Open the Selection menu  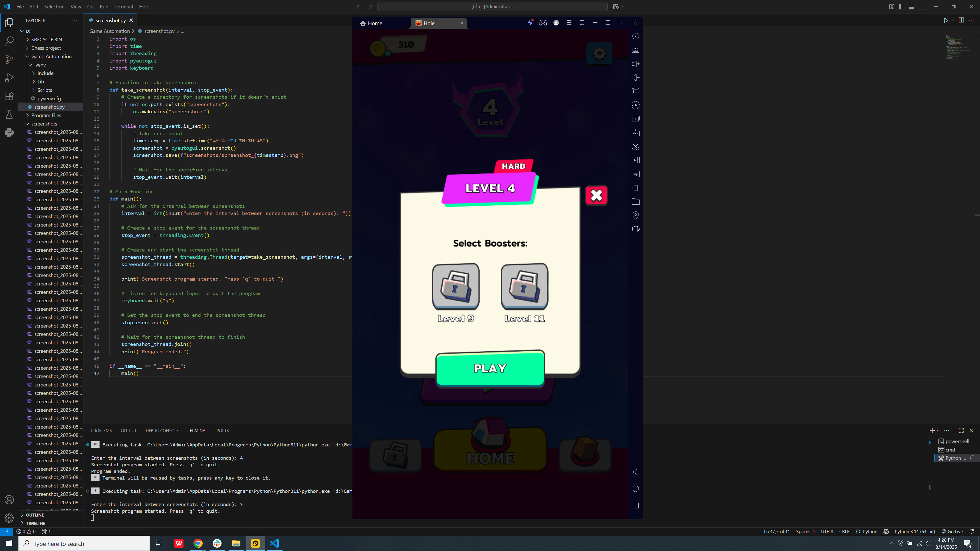tap(54, 6)
